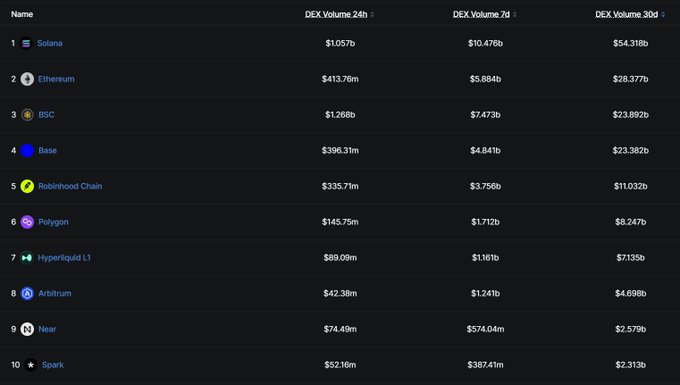This screenshot has width=680, height=385.
Task: Click Near's 24h volume $74.49m
Action: [x=340, y=329]
